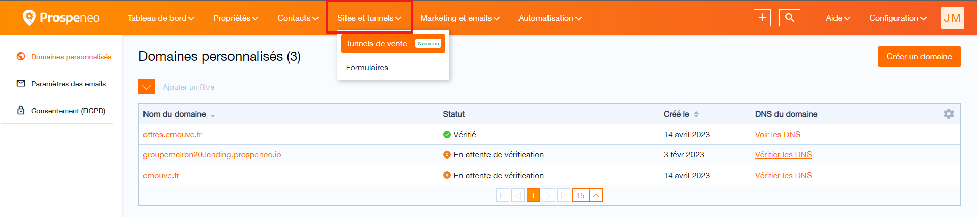Collapse Sites et tunnels menu
The height and width of the screenshot is (221, 980).
[369, 18]
